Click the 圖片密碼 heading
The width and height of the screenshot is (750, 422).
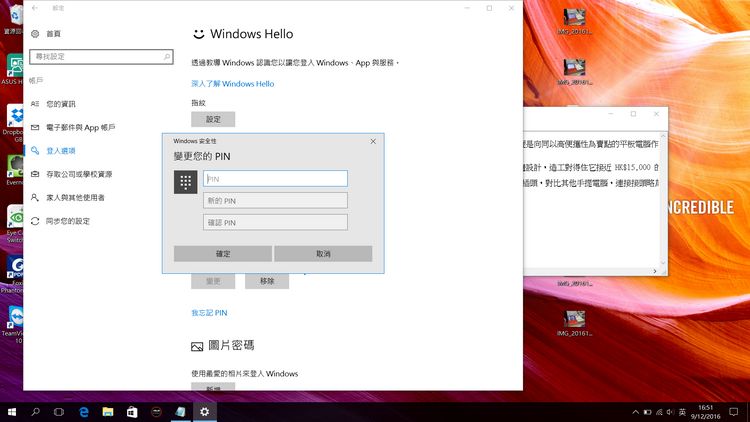click(231, 345)
